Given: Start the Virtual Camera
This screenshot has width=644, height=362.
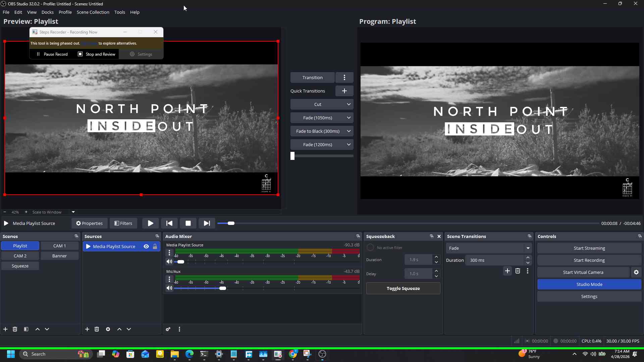Looking at the screenshot, I should coord(583,272).
